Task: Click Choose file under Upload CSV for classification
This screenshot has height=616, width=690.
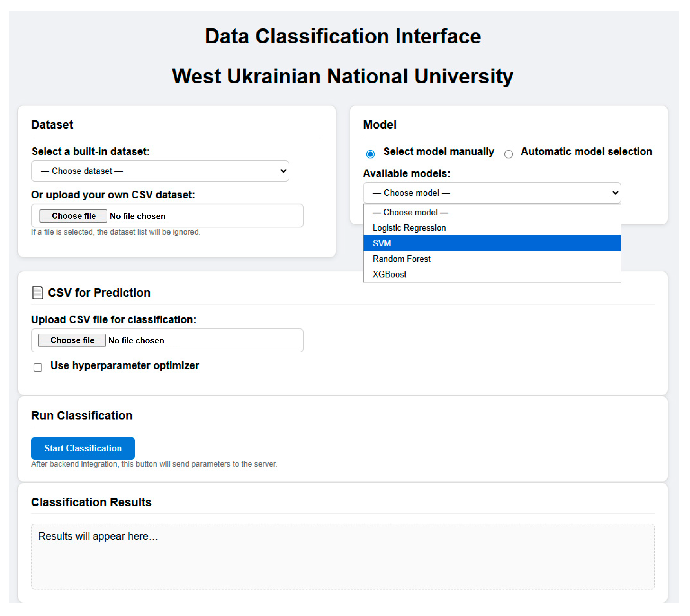Action: pyautogui.click(x=72, y=340)
